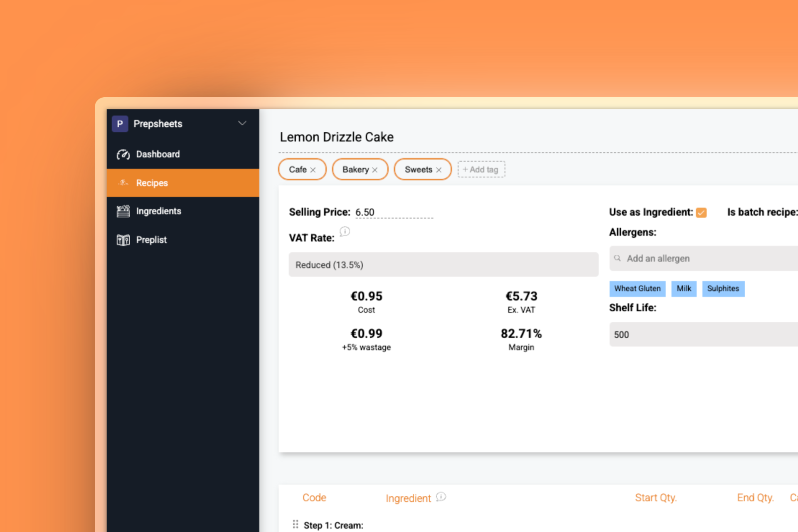This screenshot has width=798, height=532.
Task: Click the Milk allergen tag
Action: [684, 289]
